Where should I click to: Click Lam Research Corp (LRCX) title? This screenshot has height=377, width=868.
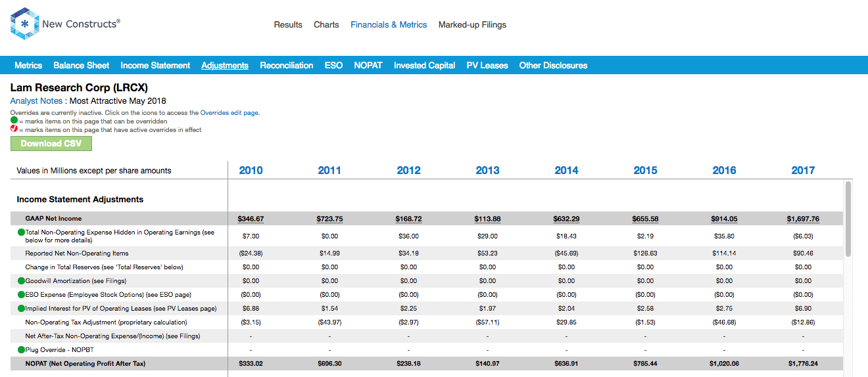click(79, 87)
